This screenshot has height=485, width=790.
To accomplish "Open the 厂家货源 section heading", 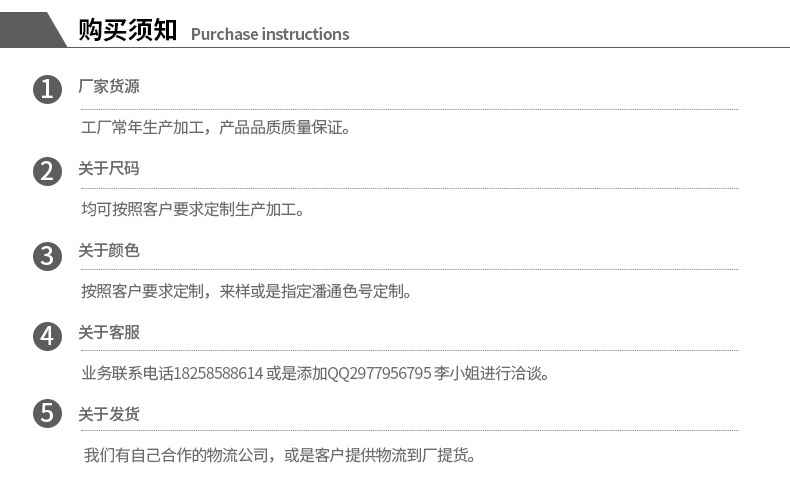I will [109, 87].
